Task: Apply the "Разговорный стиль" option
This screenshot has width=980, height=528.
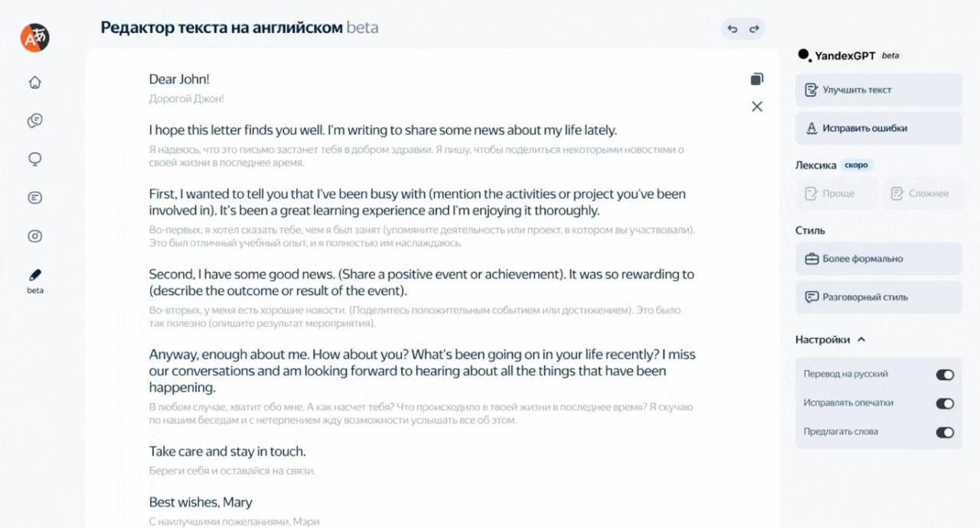Action: tap(878, 297)
